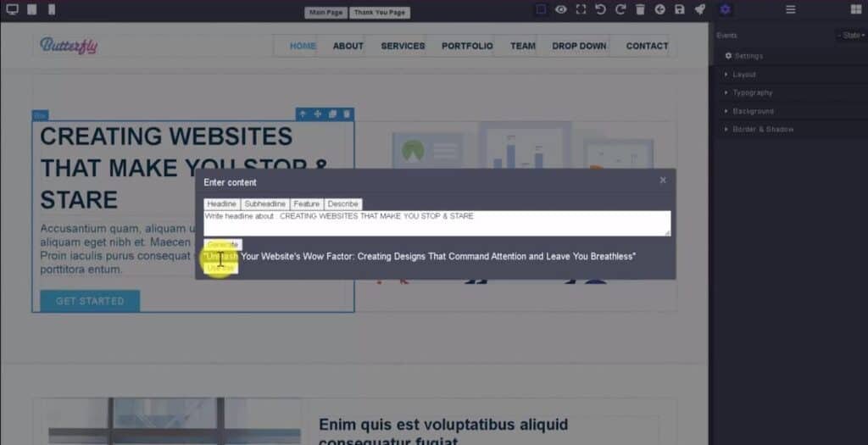Switch to desktop device preview
This screenshot has width=868, height=445.
click(12, 9)
